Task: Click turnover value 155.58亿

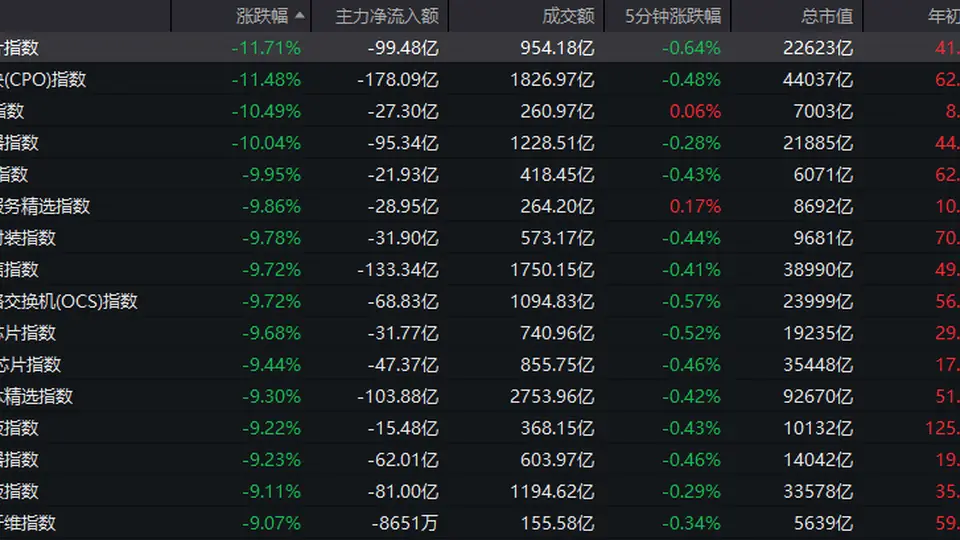Action: (557, 523)
